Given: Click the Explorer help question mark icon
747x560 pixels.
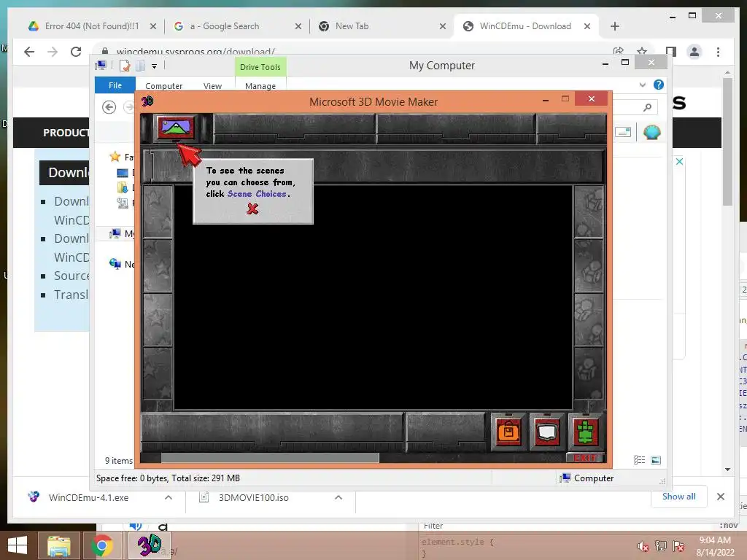Looking at the screenshot, I should [659, 85].
